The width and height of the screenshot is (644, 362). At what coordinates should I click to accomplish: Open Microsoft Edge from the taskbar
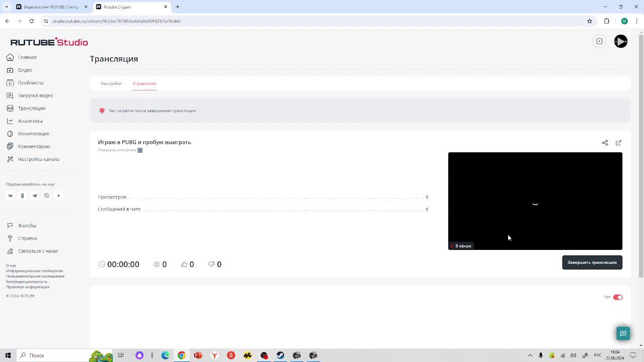click(x=165, y=355)
